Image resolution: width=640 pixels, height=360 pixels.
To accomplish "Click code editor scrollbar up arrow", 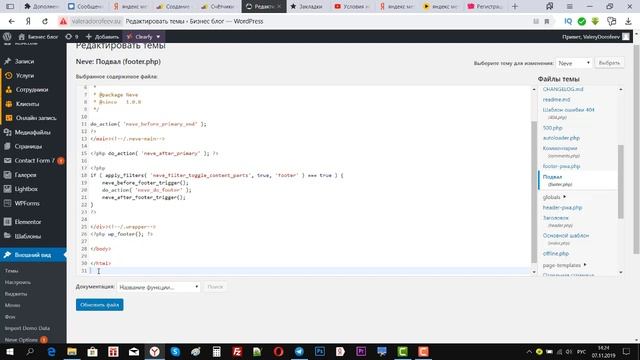I will pos(534,89).
